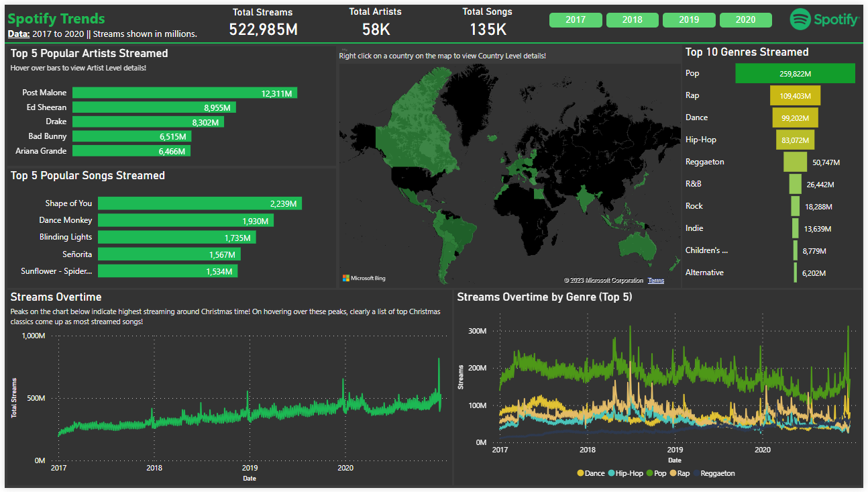
Task: Select the Bad Bunny artist bar
Action: point(131,136)
